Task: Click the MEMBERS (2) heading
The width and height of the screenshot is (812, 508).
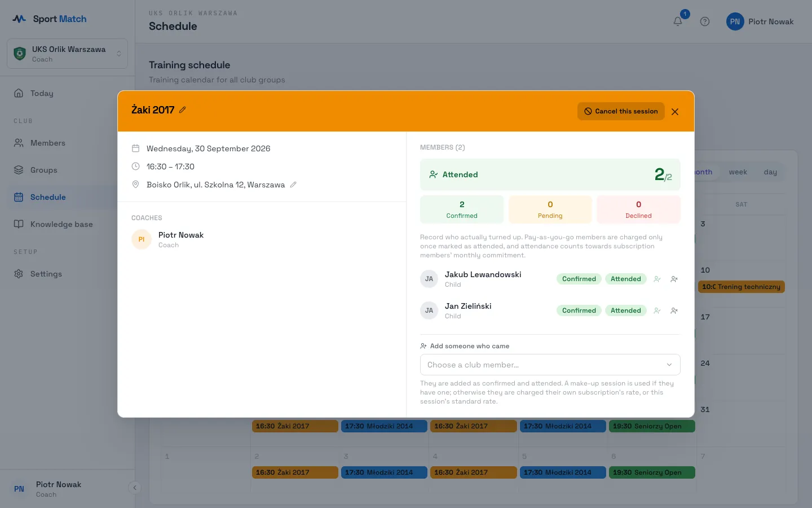Action: pyautogui.click(x=442, y=147)
